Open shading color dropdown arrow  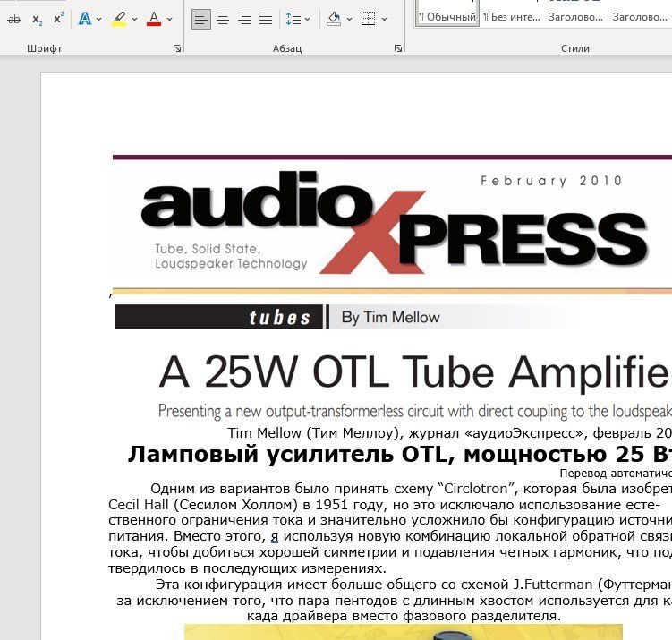[x=349, y=20]
